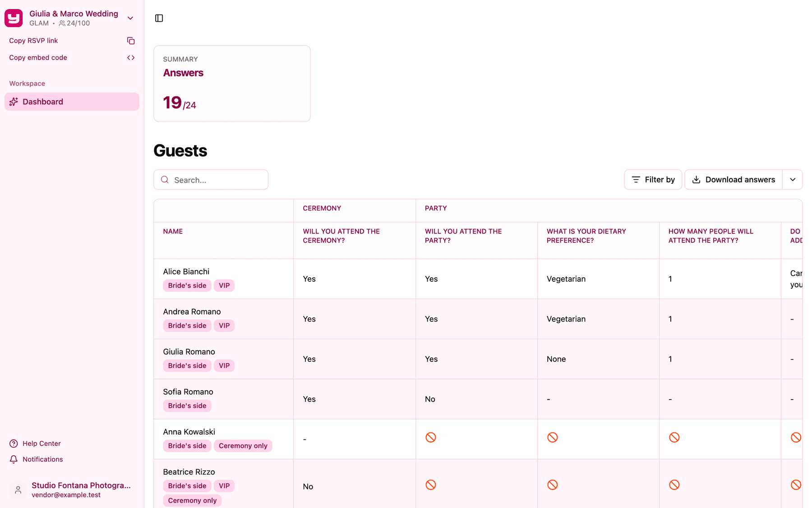Open the Answers summary card
Screen dimensions: 812x508
[232, 84]
